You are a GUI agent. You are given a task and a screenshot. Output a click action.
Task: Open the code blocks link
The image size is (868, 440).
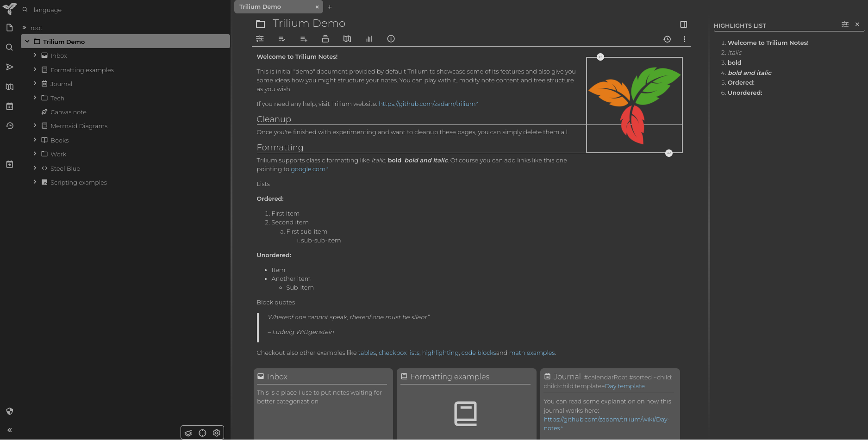click(x=479, y=353)
